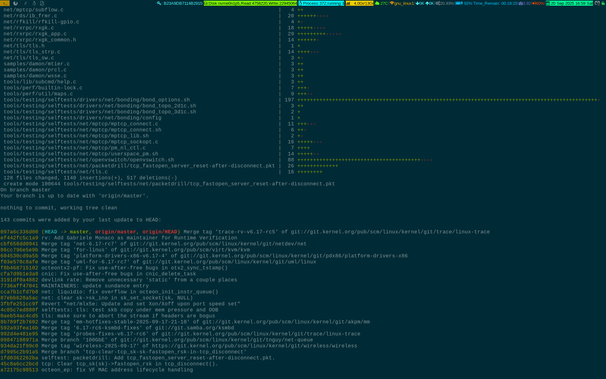Click commit hash ef442fc5c1a9
The height and width of the screenshot is (379, 606).
click(x=19, y=238)
